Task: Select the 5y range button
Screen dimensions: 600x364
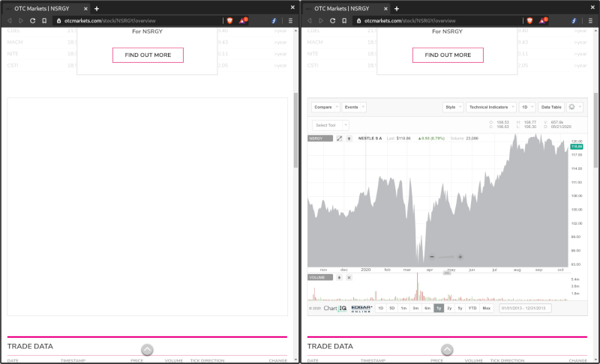Action: click(x=460, y=309)
